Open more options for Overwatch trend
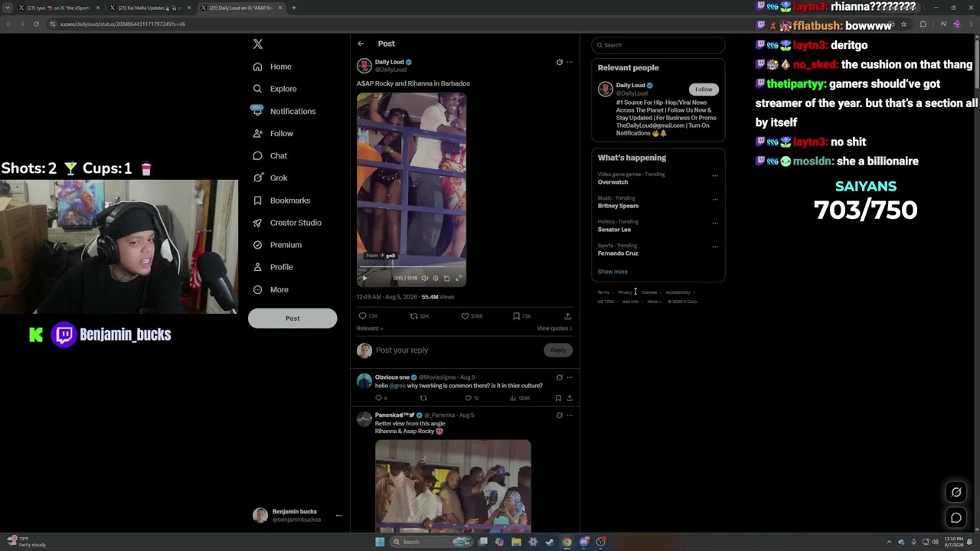 [715, 175]
